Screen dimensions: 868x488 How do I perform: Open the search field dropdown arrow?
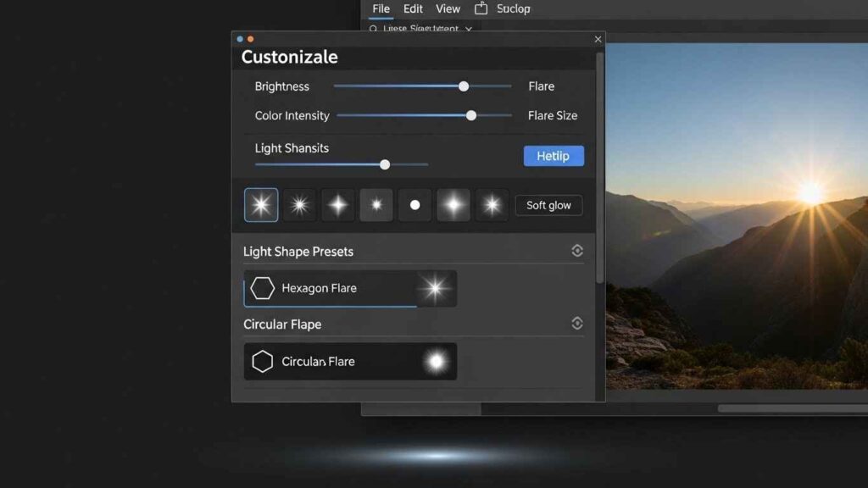469,28
